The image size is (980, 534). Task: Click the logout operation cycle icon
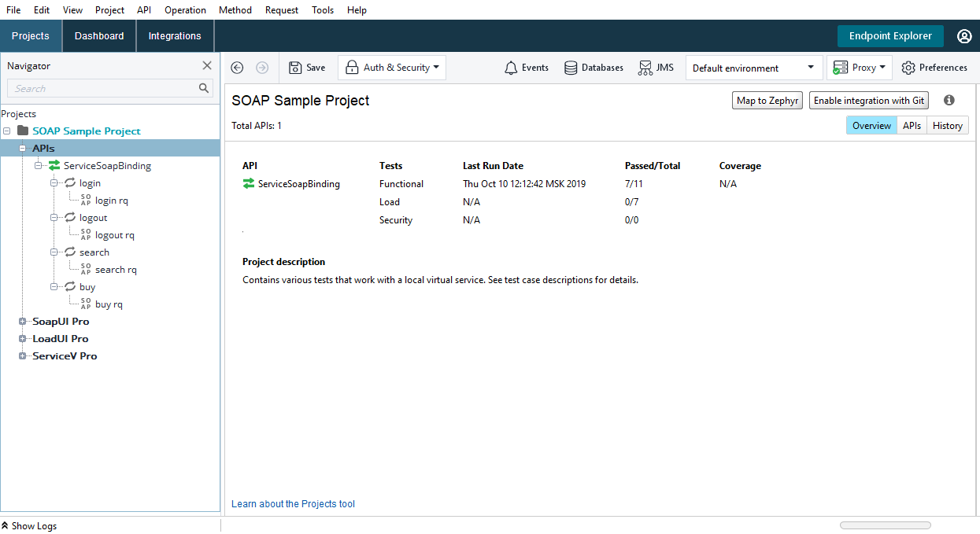pyautogui.click(x=70, y=218)
